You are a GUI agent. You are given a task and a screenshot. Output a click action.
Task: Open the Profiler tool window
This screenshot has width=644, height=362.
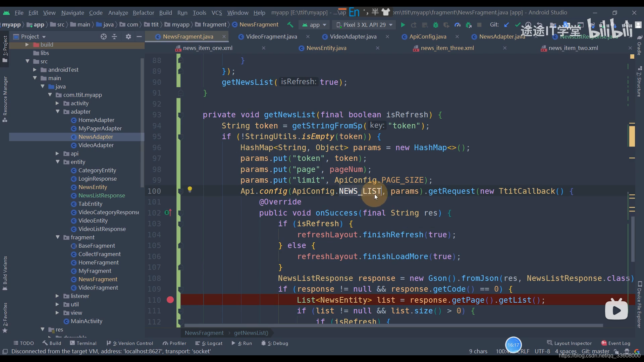tap(174, 343)
